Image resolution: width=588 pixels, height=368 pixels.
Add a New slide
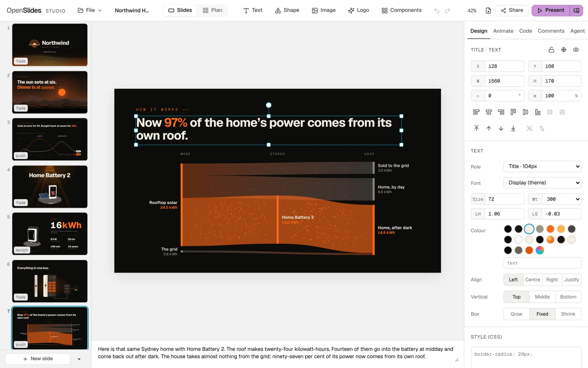pyautogui.click(x=38, y=359)
